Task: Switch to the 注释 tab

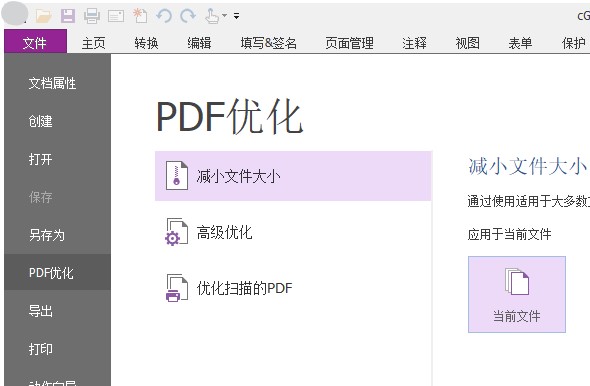Action: [414, 43]
